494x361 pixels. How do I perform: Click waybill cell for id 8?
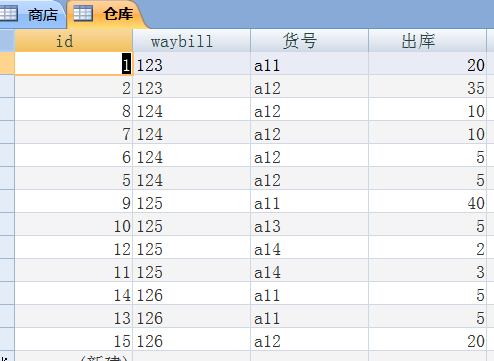pos(191,109)
